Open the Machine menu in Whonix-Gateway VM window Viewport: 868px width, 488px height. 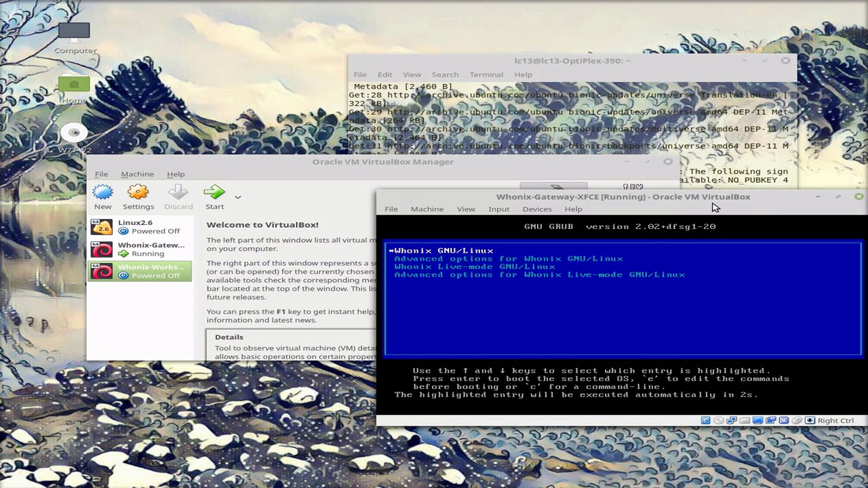click(427, 209)
